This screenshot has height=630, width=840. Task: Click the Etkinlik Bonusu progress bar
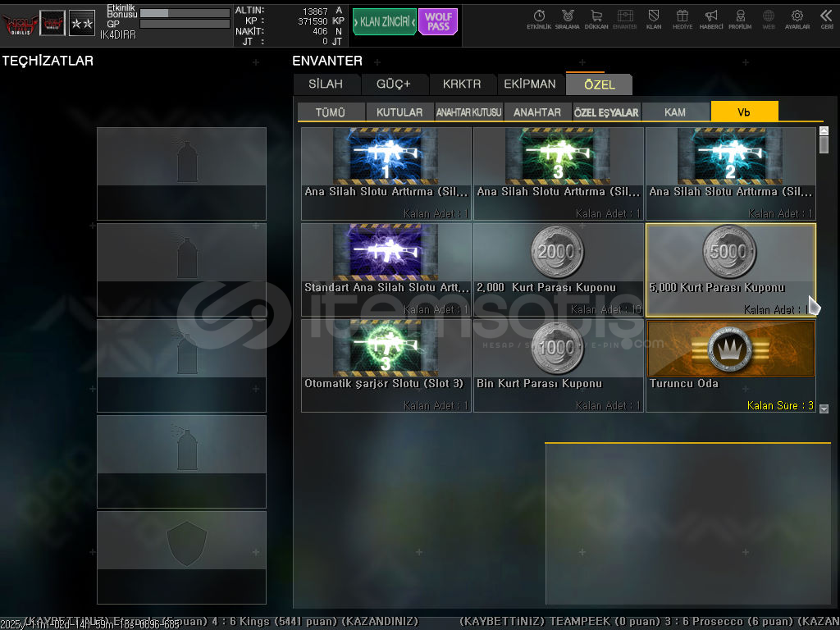[185, 13]
